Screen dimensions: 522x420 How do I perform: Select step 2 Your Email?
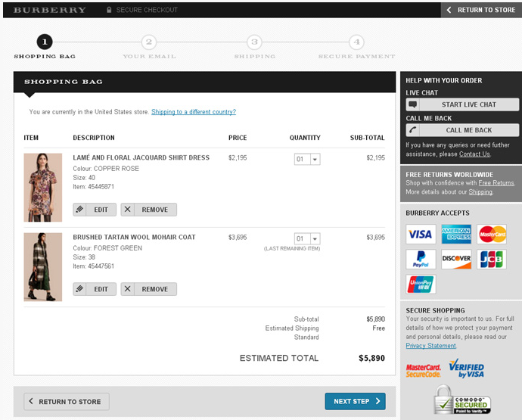pos(149,42)
